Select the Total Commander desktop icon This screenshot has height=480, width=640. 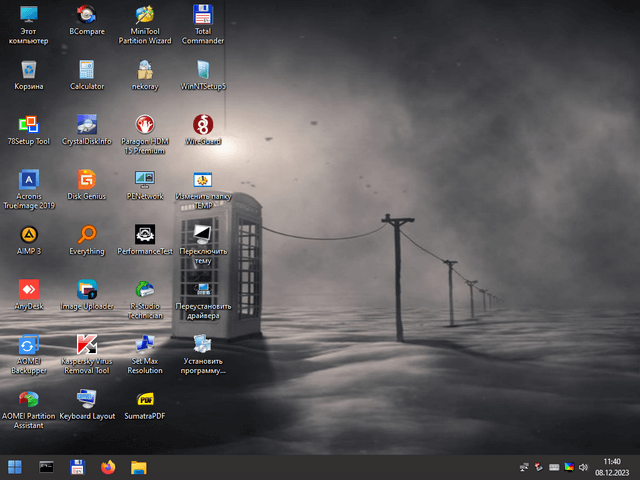pyautogui.click(x=203, y=16)
